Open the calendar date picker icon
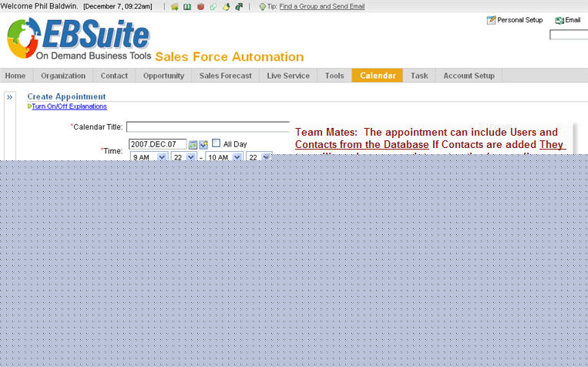 (193, 144)
